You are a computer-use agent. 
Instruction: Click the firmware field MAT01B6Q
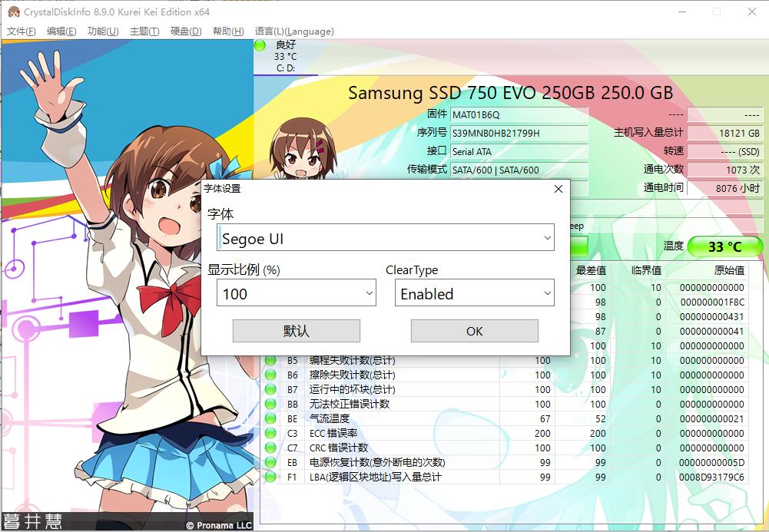[x=519, y=114]
